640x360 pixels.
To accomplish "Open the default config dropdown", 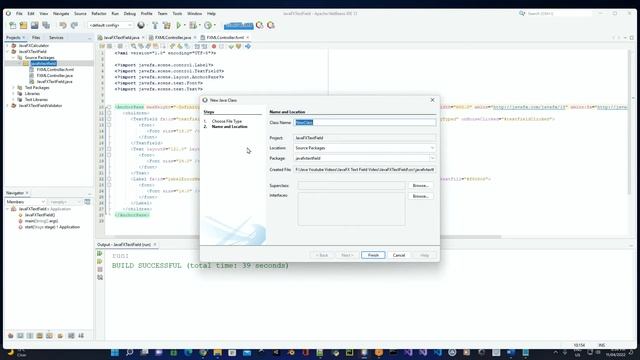I will (x=111, y=25).
